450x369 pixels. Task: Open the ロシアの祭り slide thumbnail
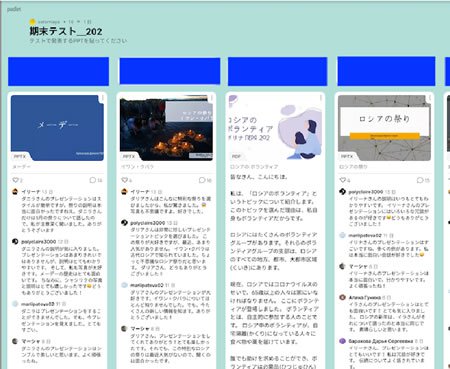(384, 128)
